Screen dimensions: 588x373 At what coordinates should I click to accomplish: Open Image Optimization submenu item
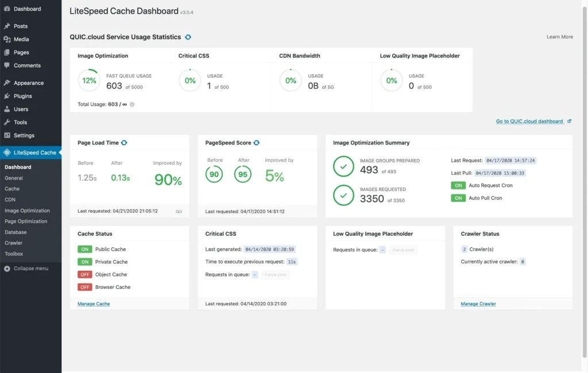27,210
